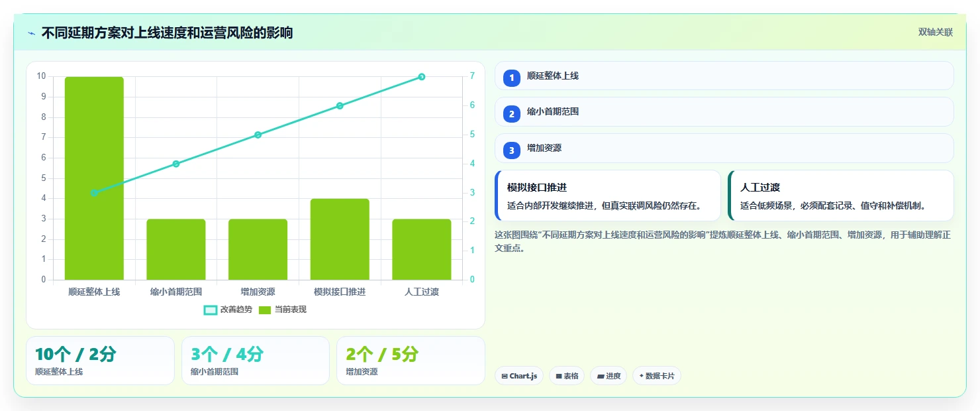Click number badge 2 for 缩小首期范围
980x411 pixels.
click(x=511, y=114)
